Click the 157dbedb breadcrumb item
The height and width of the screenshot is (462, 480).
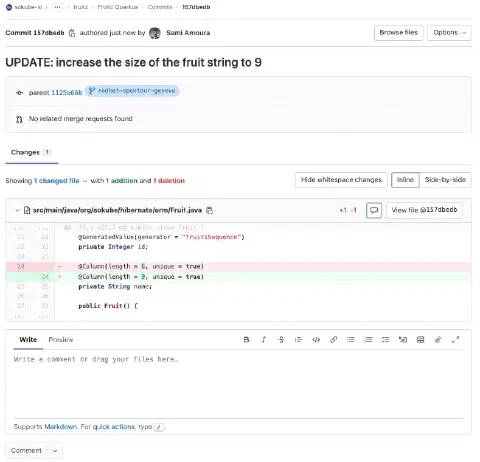click(x=196, y=7)
